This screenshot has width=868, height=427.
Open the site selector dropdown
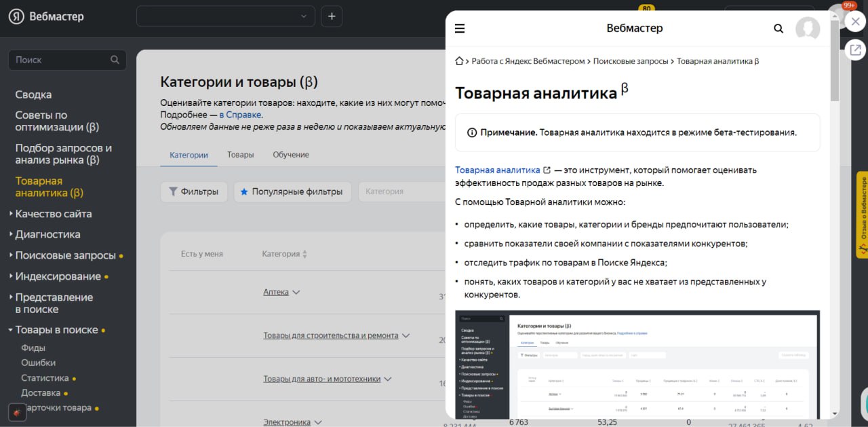[226, 16]
